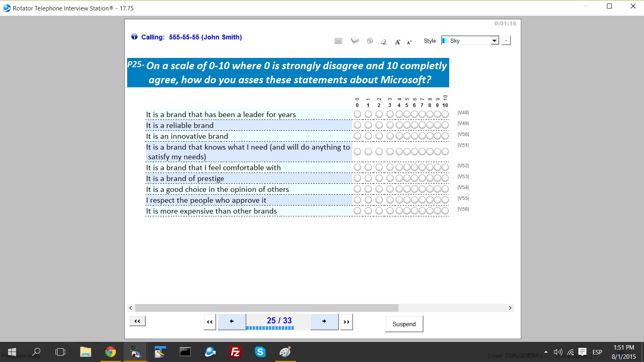Image resolution: width=644 pixels, height=362 pixels.
Task: Click the minus button next to Style dropdown
Action: [506, 41]
